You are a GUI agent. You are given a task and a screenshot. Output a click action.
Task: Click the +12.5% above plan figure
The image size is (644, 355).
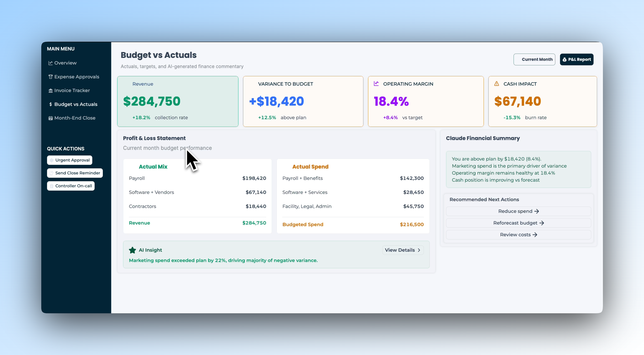[x=267, y=118]
